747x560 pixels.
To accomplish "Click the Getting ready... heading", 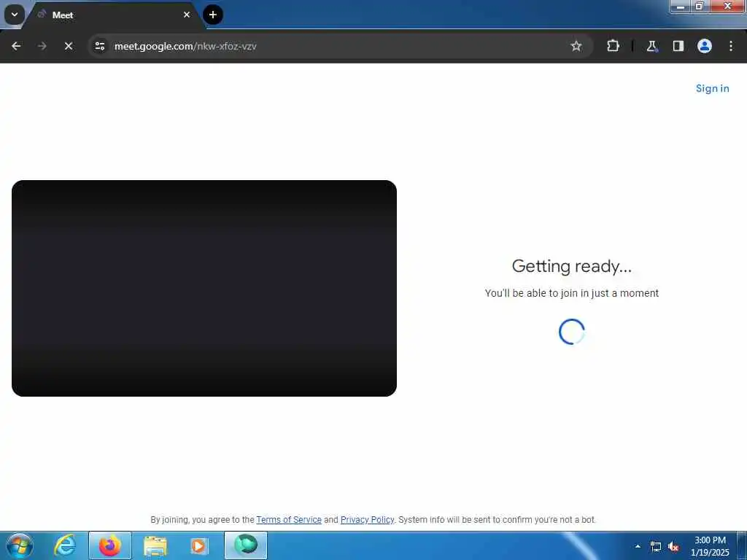I will tap(572, 266).
